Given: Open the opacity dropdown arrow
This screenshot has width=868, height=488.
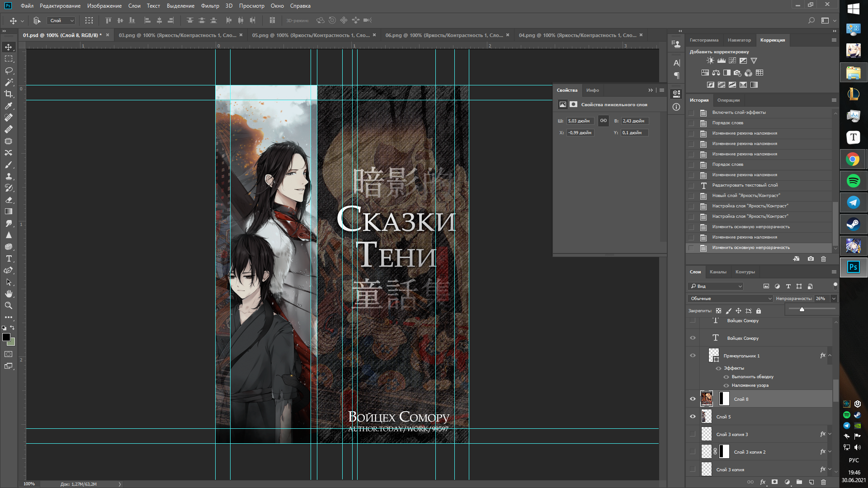Looking at the screenshot, I should (x=834, y=299).
